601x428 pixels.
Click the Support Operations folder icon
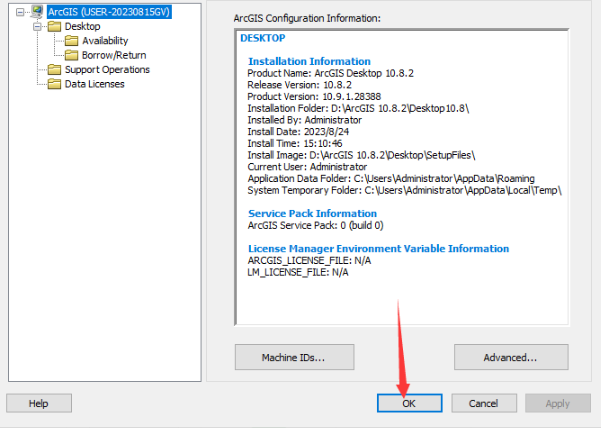pyautogui.click(x=54, y=70)
